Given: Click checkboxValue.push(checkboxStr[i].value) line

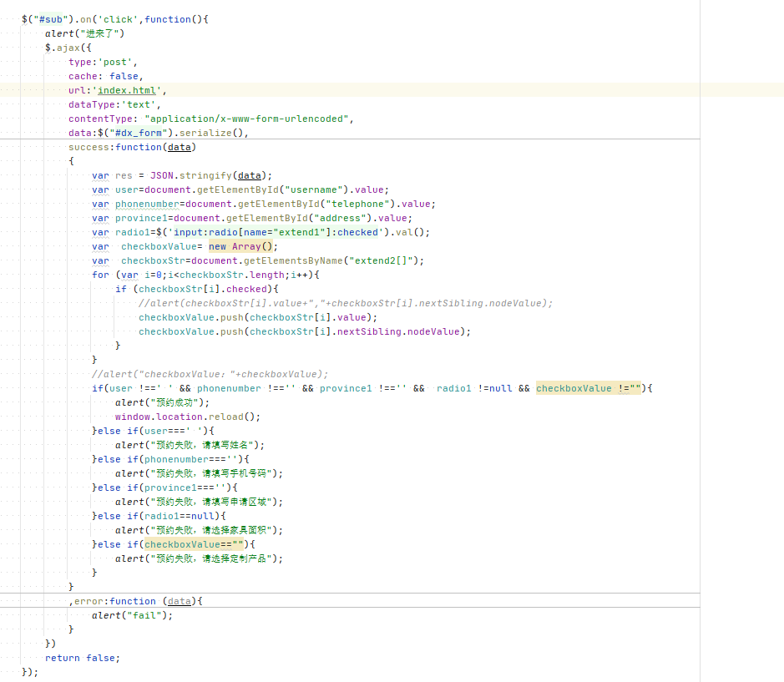Looking at the screenshot, I should (258, 317).
